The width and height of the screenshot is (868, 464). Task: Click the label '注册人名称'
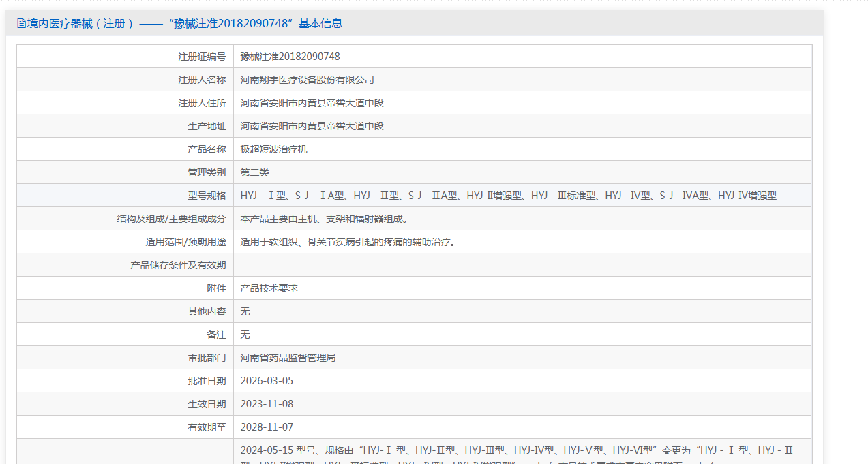click(202, 80)
